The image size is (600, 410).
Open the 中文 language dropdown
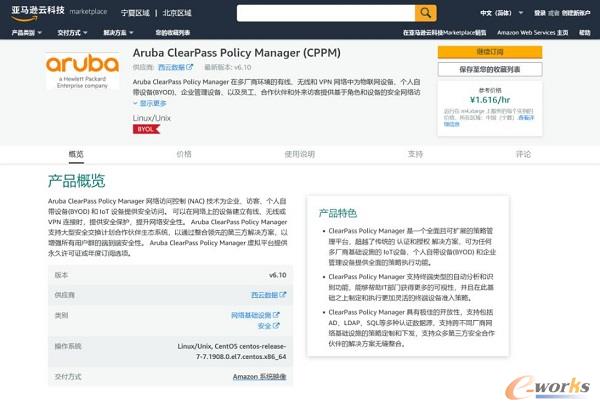click(x=501, y=13)
